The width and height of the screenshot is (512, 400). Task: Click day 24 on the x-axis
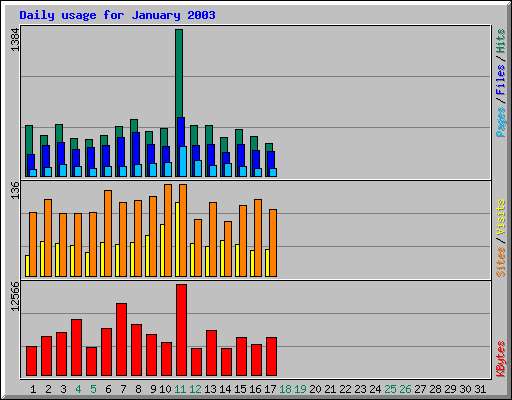point(375,389)
